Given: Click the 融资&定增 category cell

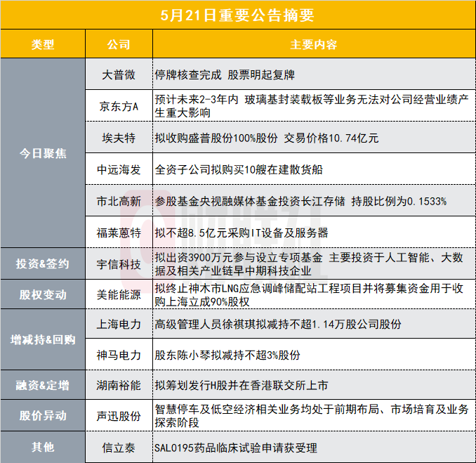Looking at the screenshot, I should click(x=43, y=385).
